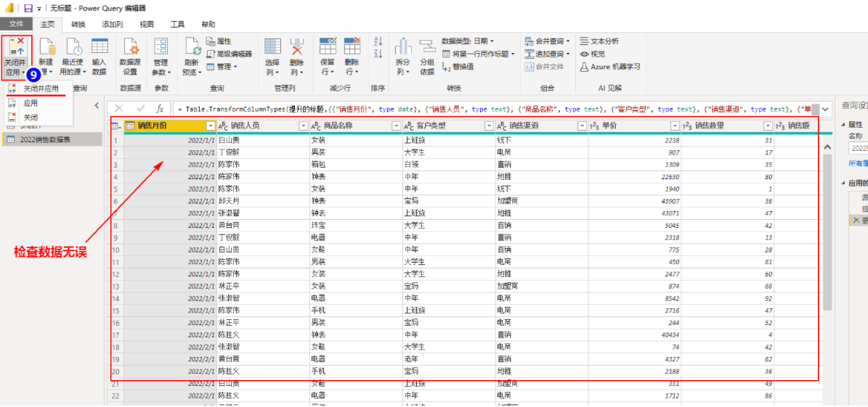Expand the formula bar with the chevron
Viewport: 868px width, 407px height.
pos(827,109)
